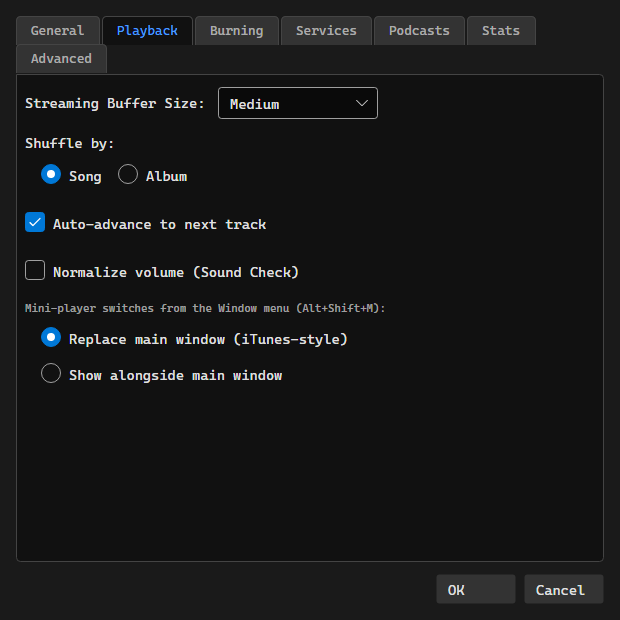The width and height of the screenshot is (620, 620).
Task: View the Stats tab
Action: click(501, 30)
